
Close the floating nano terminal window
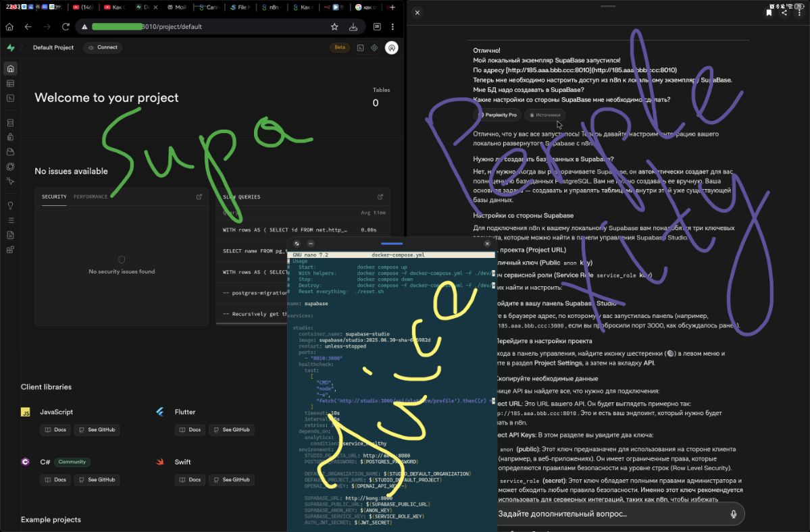coord(487,244)
